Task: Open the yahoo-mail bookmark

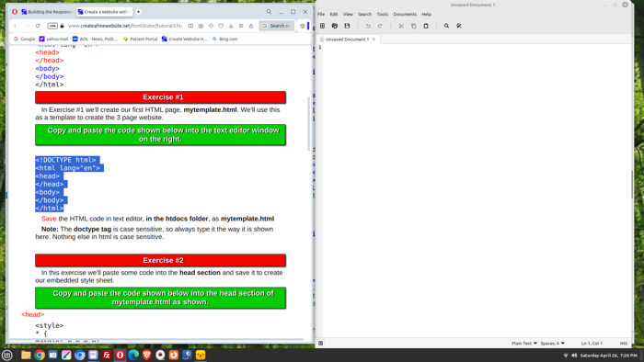Action: tap(53, 39)
